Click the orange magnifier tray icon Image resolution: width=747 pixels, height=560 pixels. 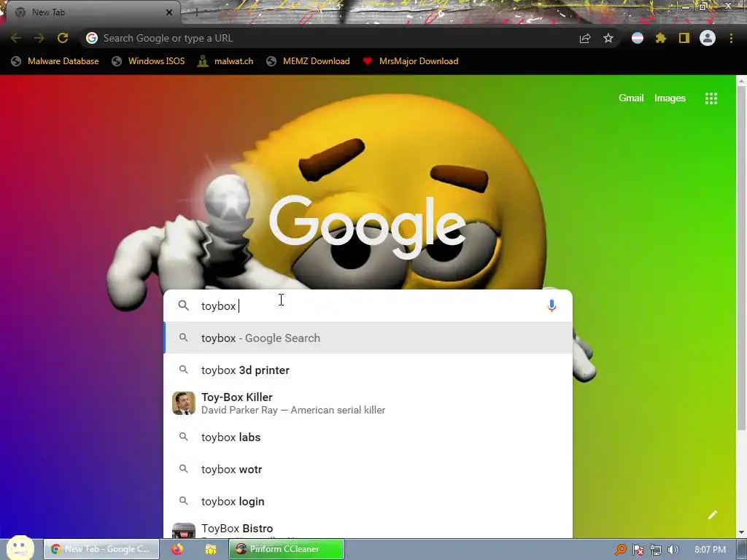click(x=620, y=550)
